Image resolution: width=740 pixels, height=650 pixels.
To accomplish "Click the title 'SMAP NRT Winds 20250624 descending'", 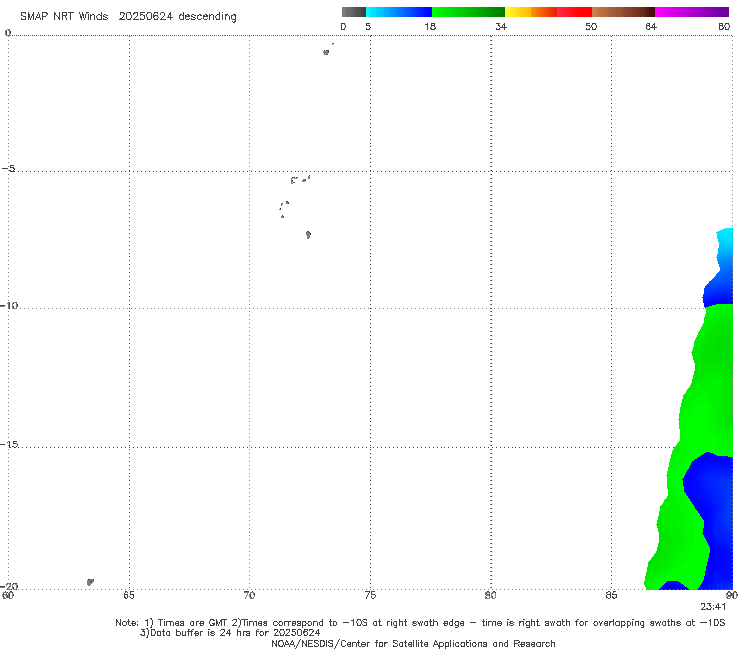I will (128, 17).
